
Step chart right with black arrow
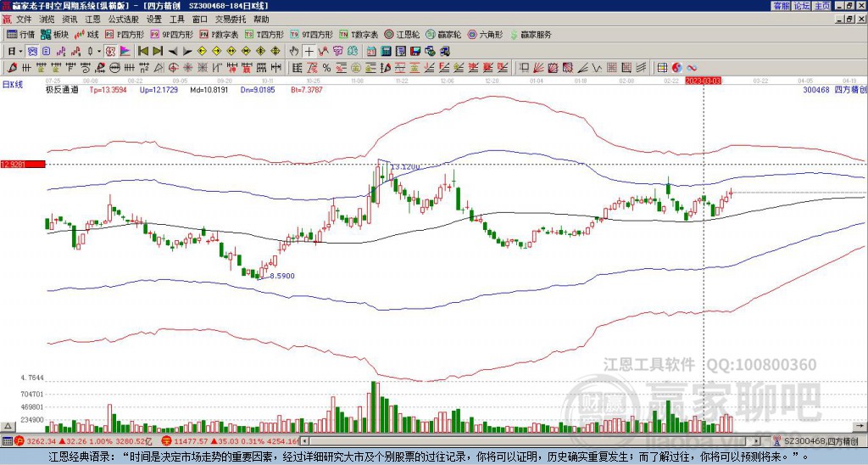click(x=187, y=52)
